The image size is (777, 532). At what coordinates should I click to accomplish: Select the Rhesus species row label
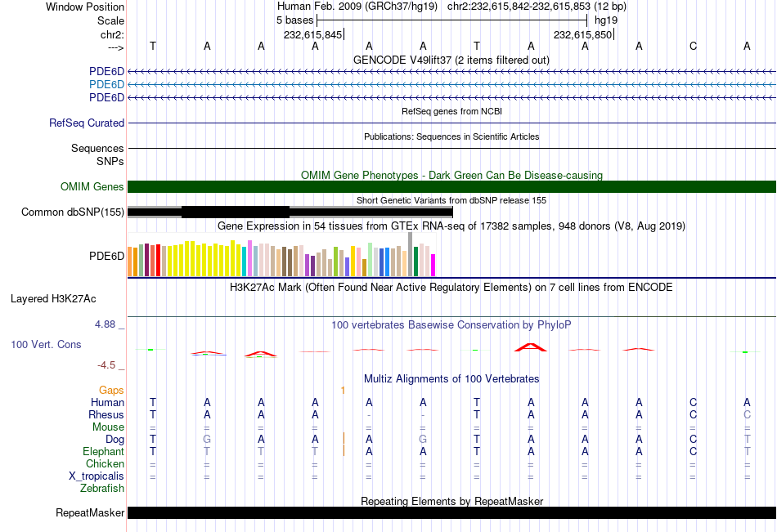point(106,414)
